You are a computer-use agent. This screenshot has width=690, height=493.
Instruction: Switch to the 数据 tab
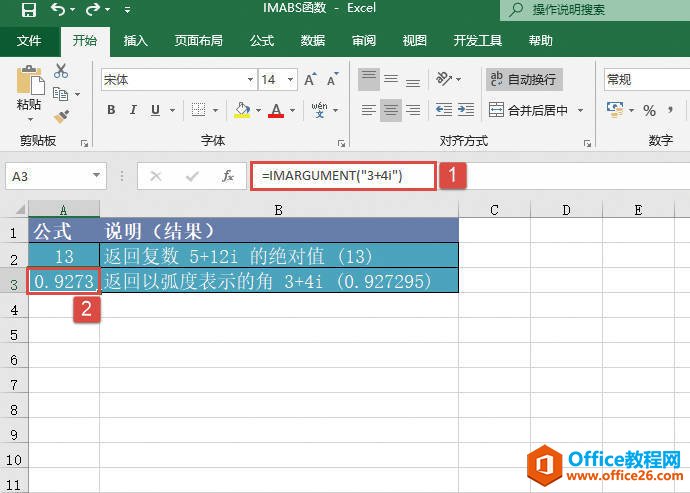tap(313, 41)
